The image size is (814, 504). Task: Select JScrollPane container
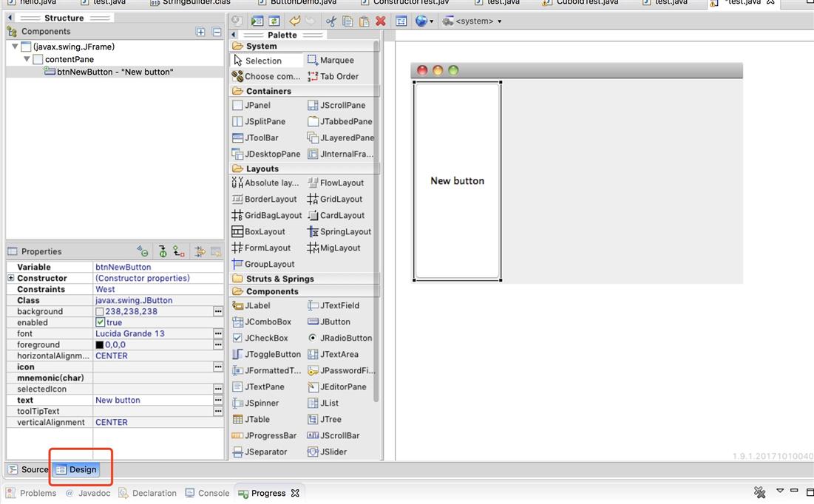[x=336, y=106]
